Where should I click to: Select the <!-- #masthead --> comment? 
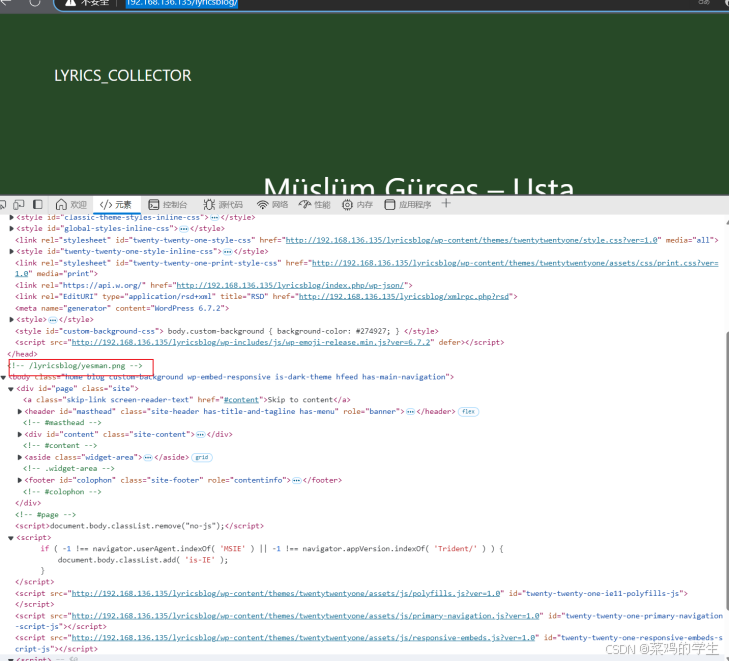pyautogui.click(x=62, y=423)
